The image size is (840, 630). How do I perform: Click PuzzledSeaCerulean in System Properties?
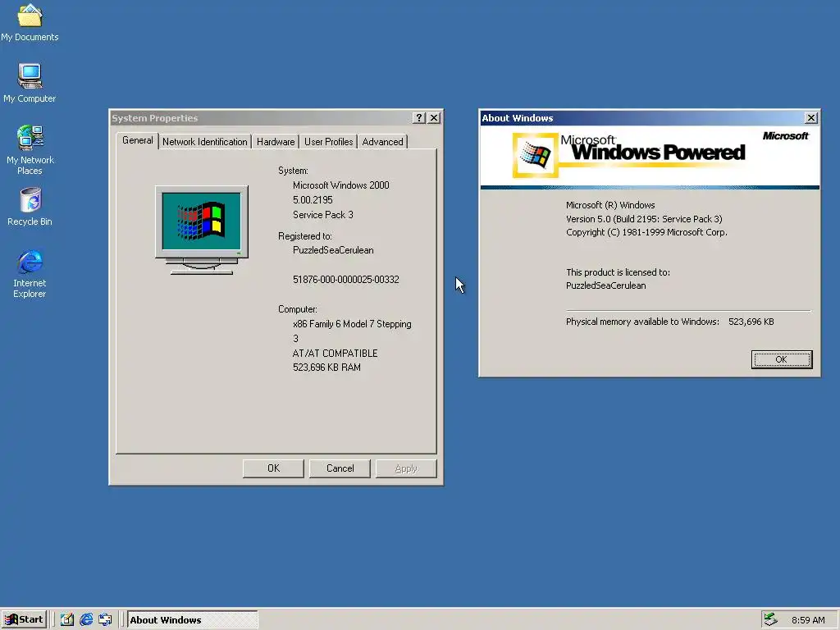[333, 250]
